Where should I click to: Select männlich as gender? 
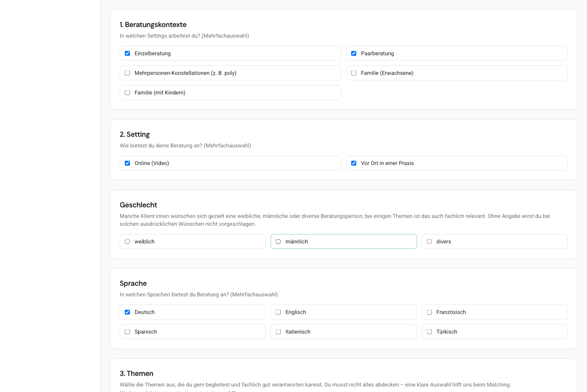coord(278,241)
